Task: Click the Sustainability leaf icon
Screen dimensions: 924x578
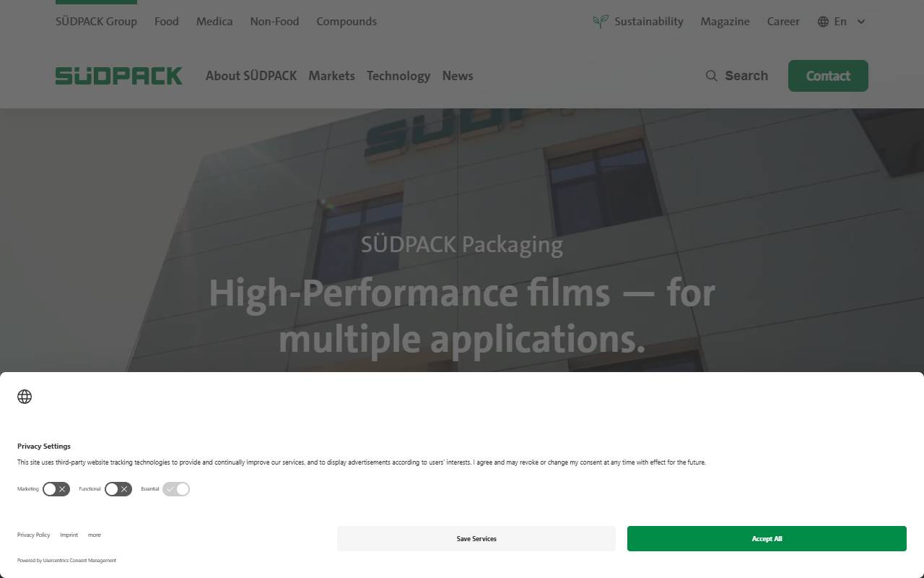Action: pyautogui.click(x=601, y=22)
